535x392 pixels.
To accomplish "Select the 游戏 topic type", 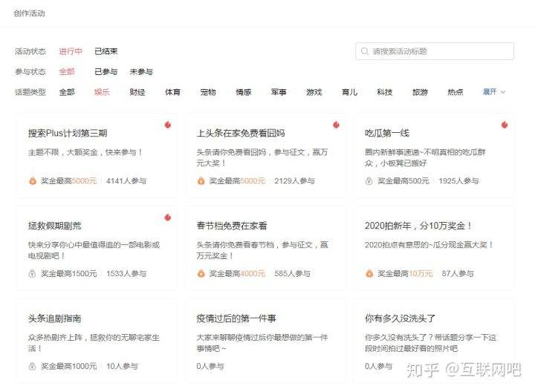I will (x=314, y=92).
